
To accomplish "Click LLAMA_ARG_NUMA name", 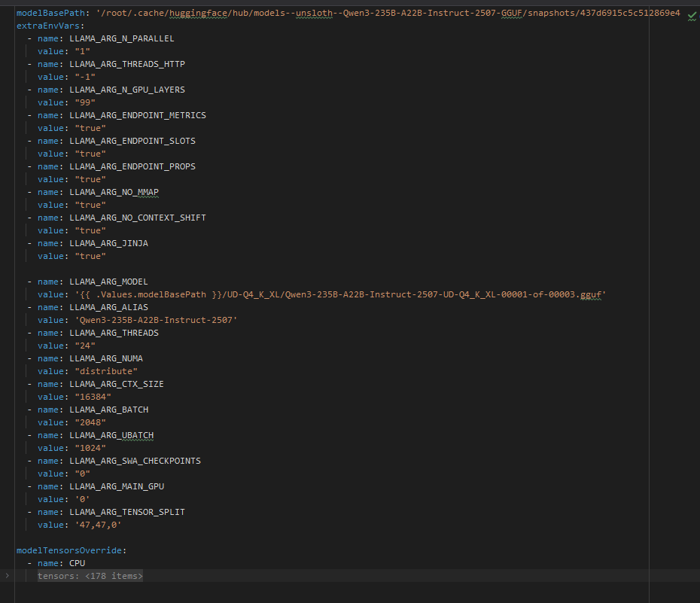I will pyautogui.click(x=106, y=359).
